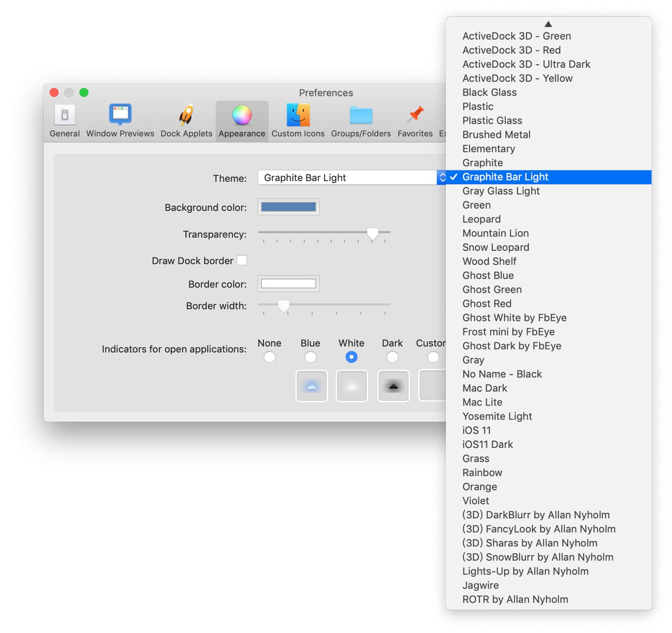Choose Ghost Dark by FbEye
The image size is (672, 633).
[549, 346]
